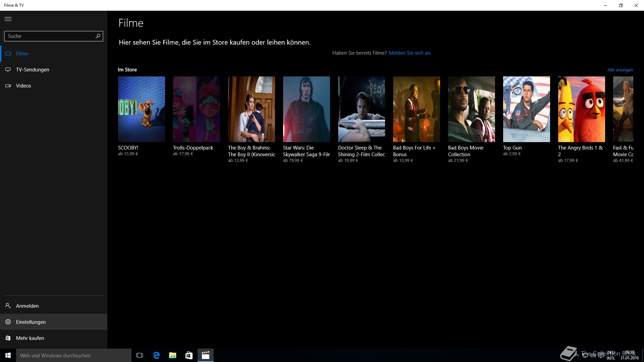Click the 'Top Gun' title text
644x362 pixels.
tap(513, 148)
